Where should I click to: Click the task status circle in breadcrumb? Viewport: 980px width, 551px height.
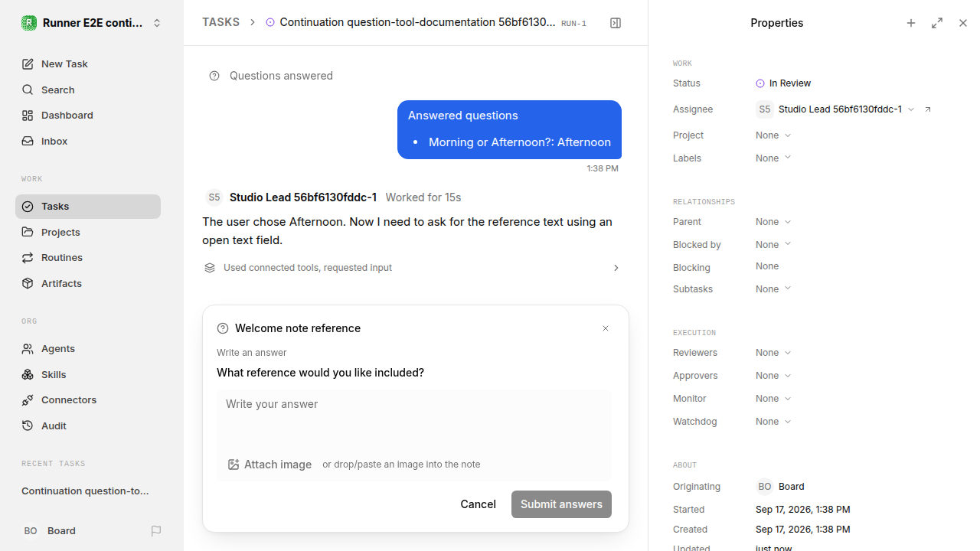tap(270, 23)
